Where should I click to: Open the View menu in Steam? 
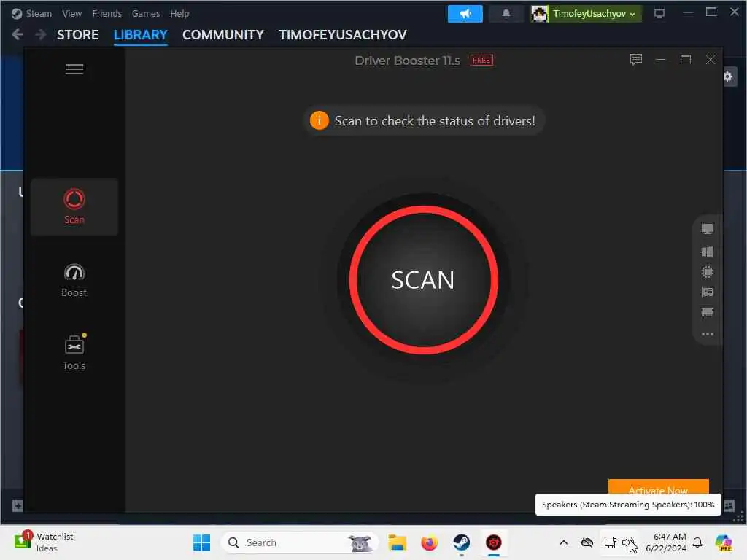point(72,13)
